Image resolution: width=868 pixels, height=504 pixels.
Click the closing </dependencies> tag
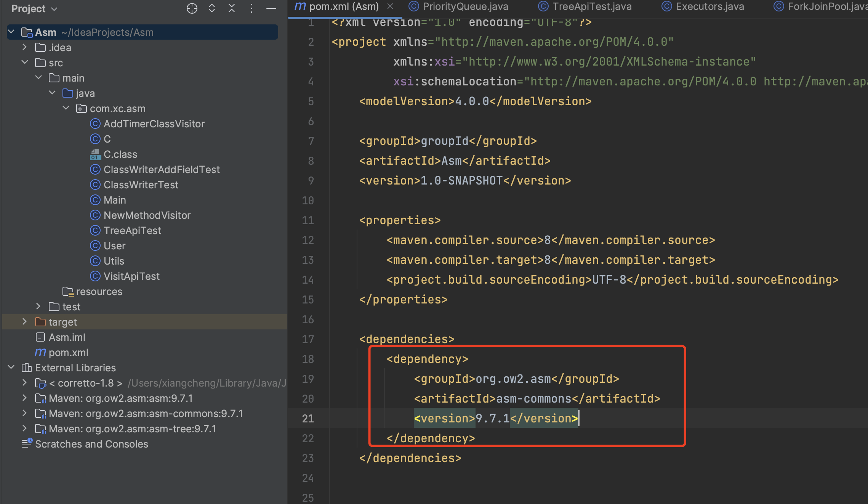[410, 458]
